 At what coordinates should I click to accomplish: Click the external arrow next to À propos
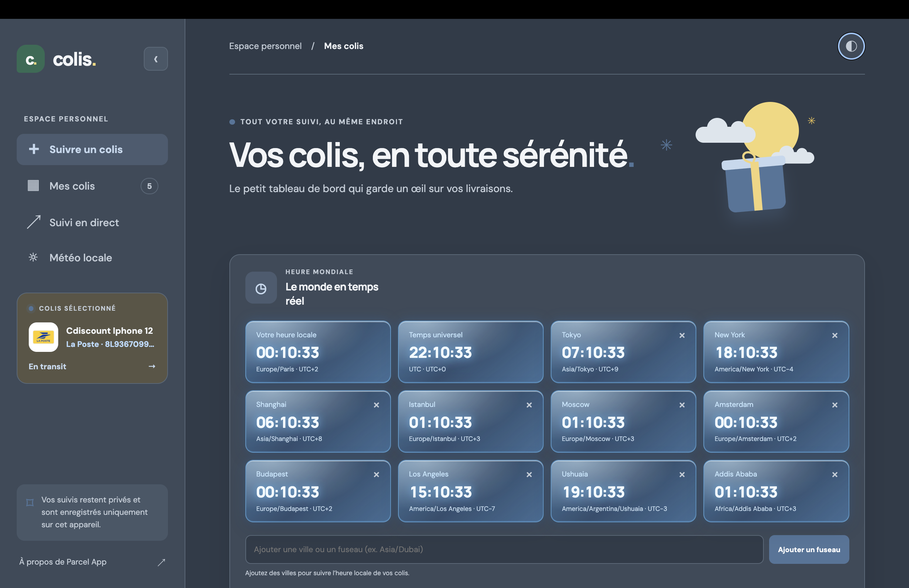coord(161,562)
